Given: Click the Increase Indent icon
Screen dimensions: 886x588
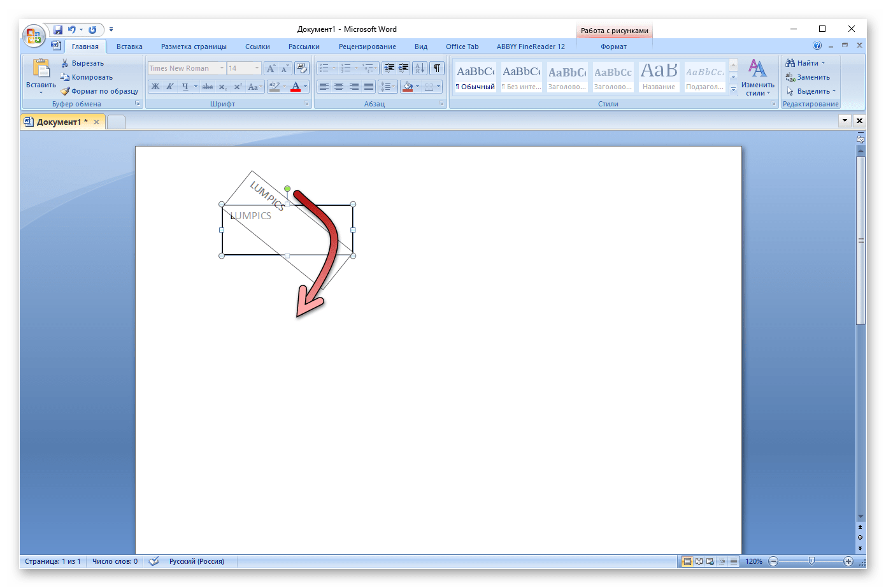Looking at the screenshot, I should point(404,68).
